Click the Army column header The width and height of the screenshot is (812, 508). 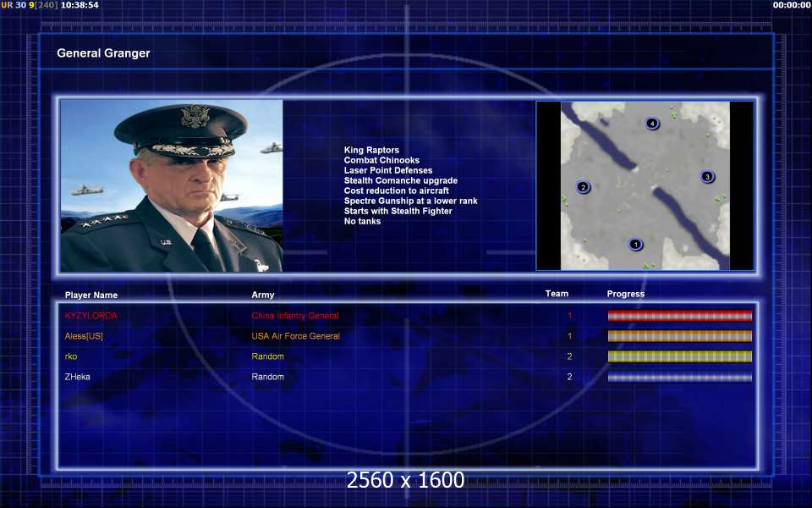click(x=263, y=295)
